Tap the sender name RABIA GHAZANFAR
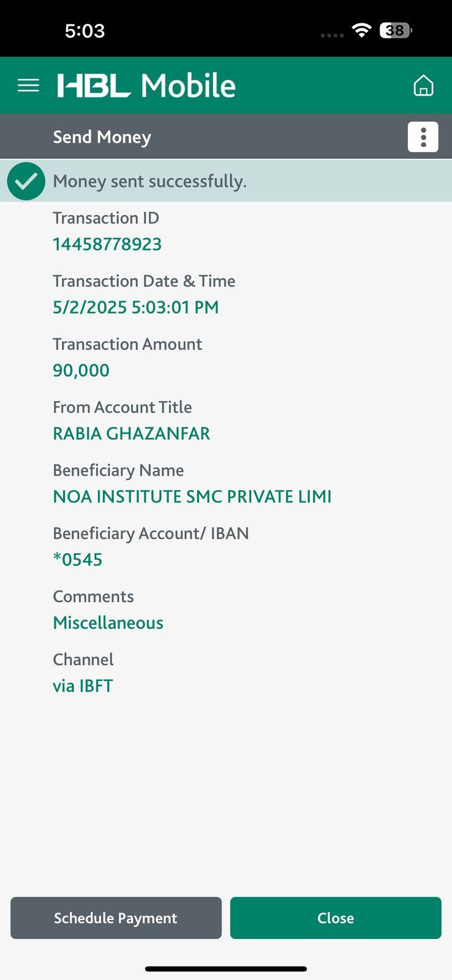Screen dimensions: 452x980 click(131, 434)
